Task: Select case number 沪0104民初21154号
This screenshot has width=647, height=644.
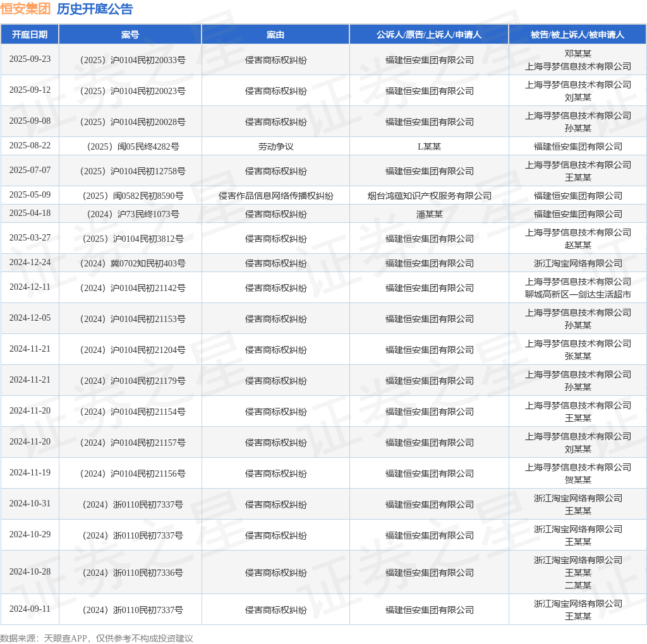Action: click(x=133, y=412)
